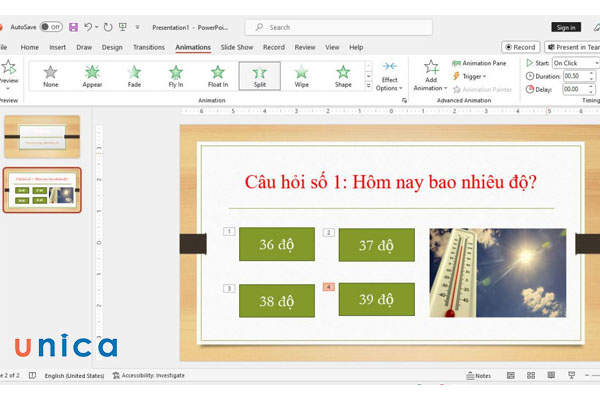The height and width of the screenshot is (400, 600).
Task: Click the Undo arrow icon
Action: (x=88, y=27)
